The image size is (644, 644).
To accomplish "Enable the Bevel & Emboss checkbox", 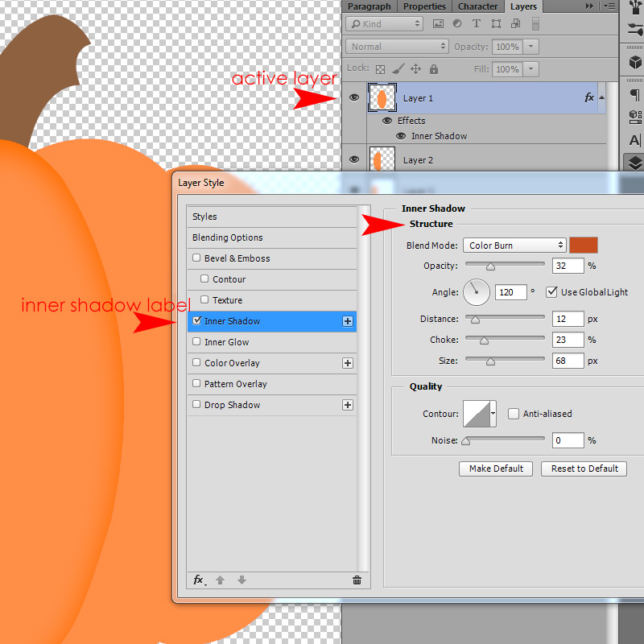I will pyautogui.click(x=196, y=258).
